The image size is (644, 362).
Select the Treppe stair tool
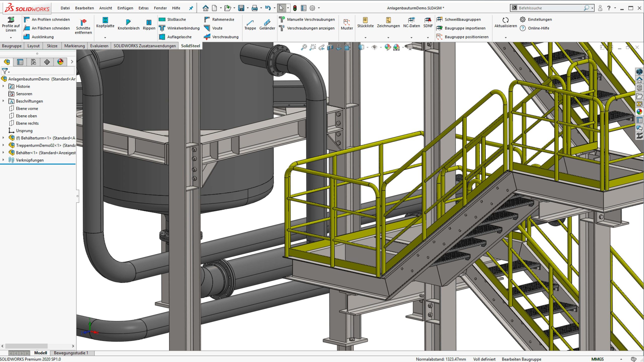(x=250, y=25)
